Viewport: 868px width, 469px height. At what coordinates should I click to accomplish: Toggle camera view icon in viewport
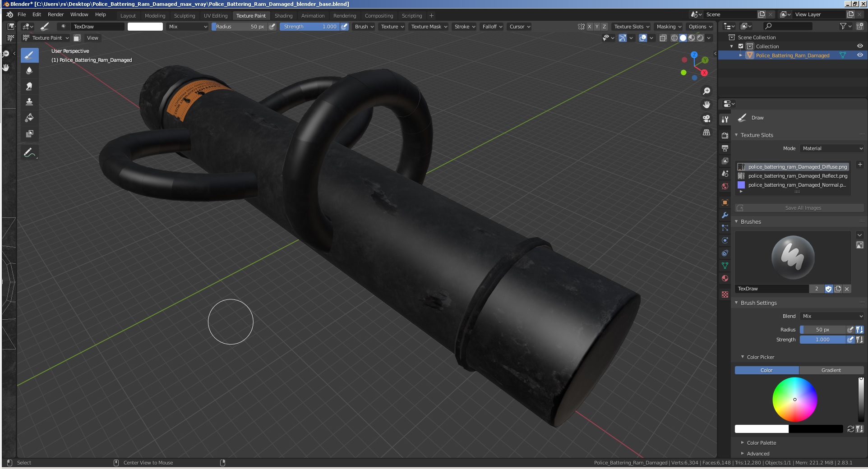pos(706,118)
